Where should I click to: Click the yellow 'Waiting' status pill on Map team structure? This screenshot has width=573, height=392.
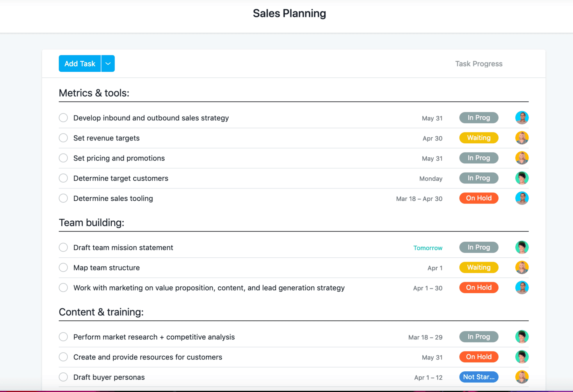pos(478,267)
